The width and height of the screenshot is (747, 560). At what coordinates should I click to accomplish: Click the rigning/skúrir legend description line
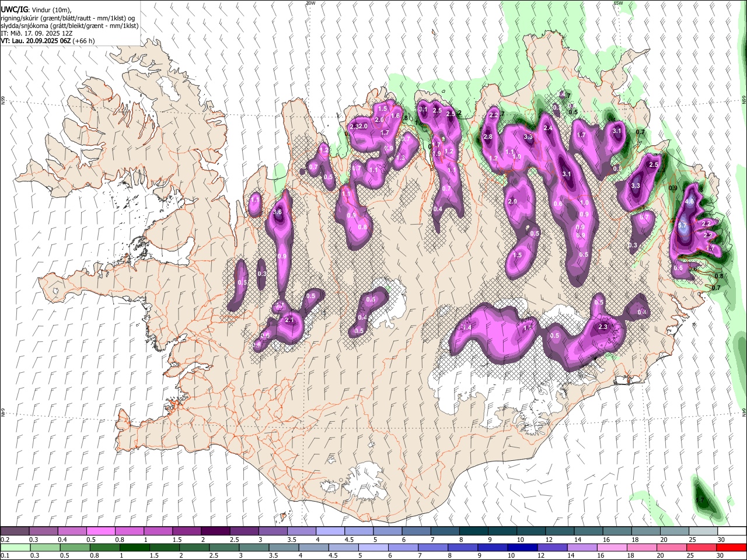(x=69, y=18)
